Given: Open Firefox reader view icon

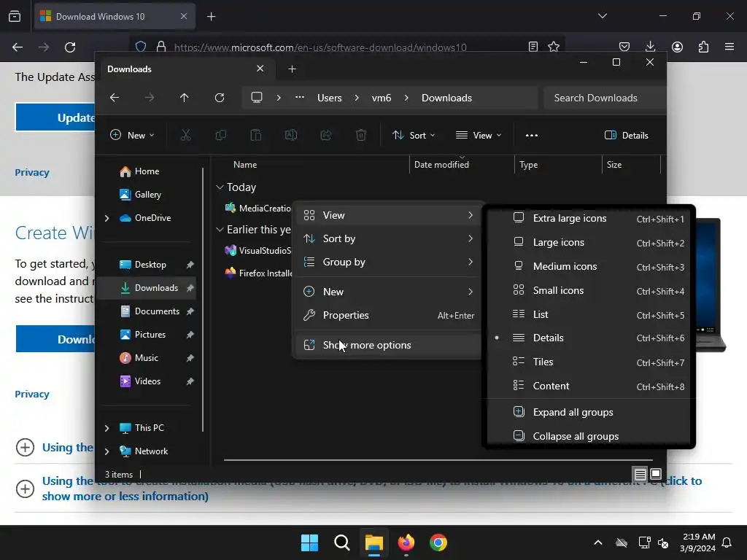Looking at the screenshot, I should click(533, 47).
